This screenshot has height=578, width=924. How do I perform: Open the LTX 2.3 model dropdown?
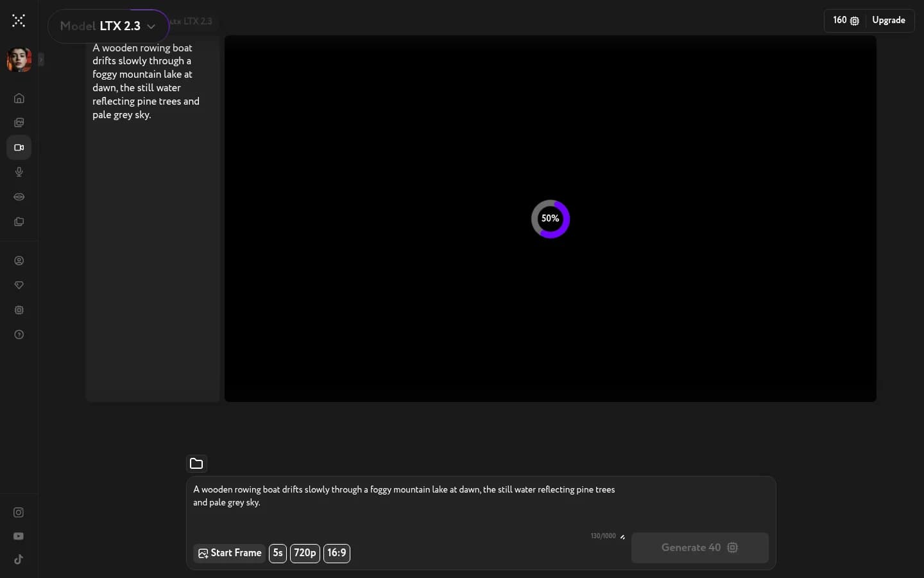pos(108,26)
